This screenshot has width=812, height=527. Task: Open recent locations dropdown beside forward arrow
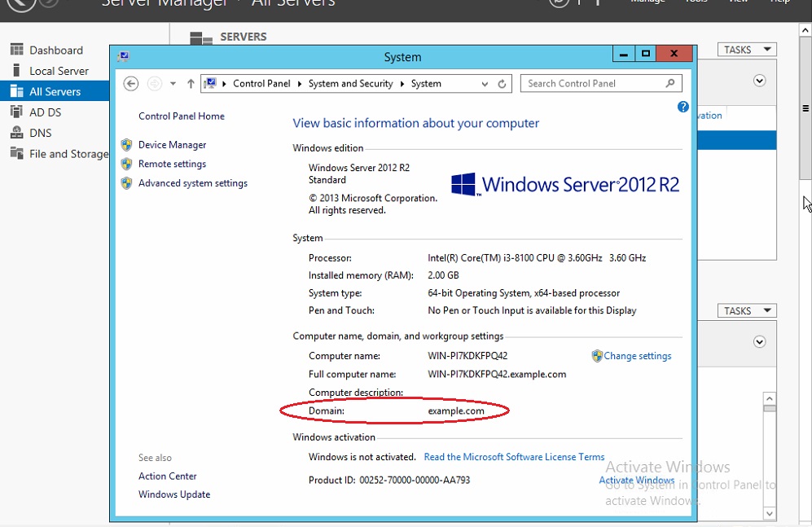tap(173, 83)
